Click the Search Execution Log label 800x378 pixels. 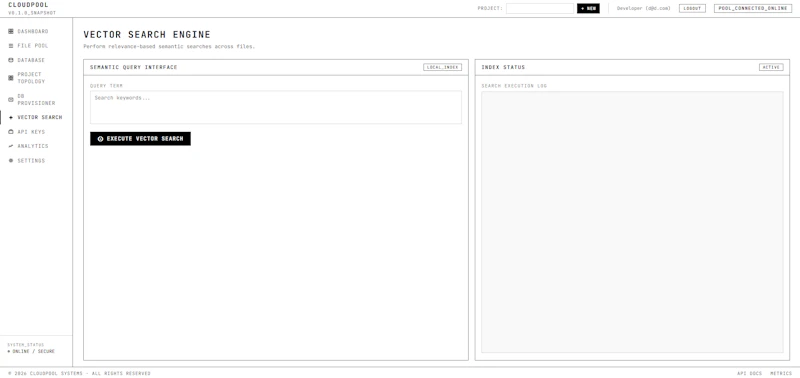pos(514,86)
